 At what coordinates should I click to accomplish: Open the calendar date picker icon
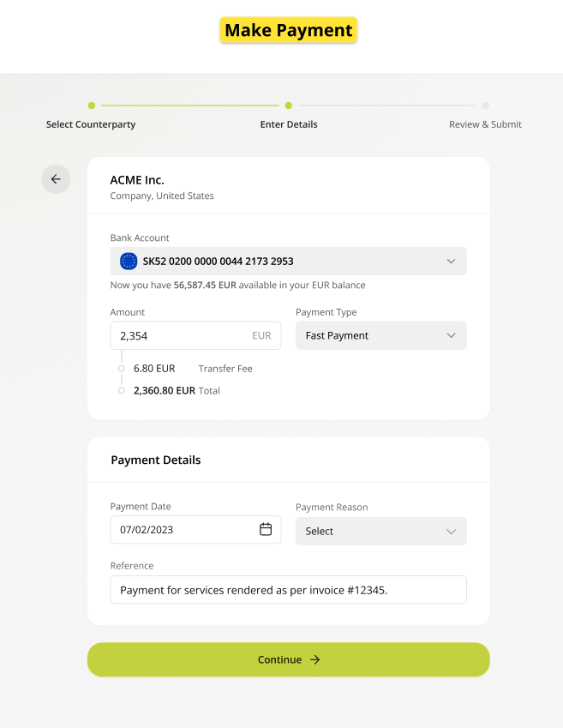coord(266,529)
